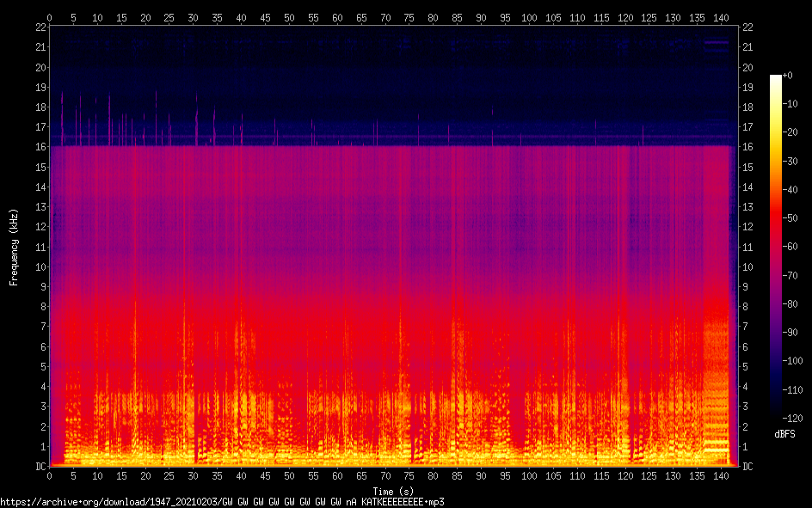Viewport: 812px width, 508px height.
Task: Click '140' tick on bottom time axis
Action: (721, 476)
